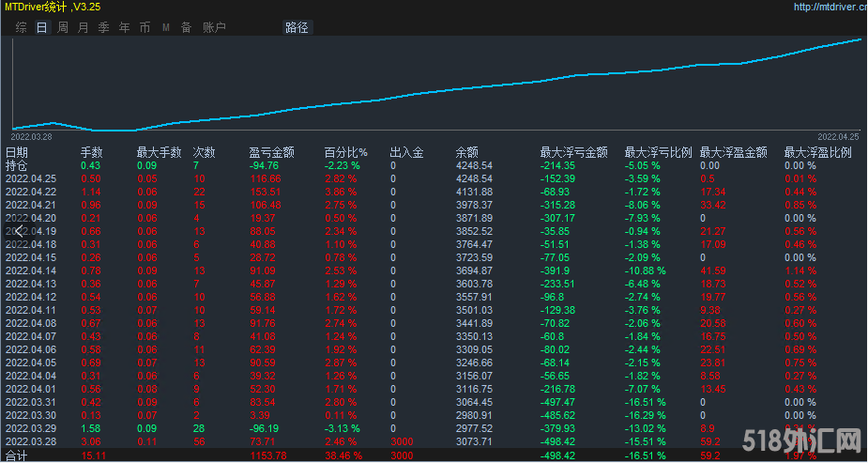Click the 路径 path button
The width and height of the screenshot is (868, 463).
297,27
